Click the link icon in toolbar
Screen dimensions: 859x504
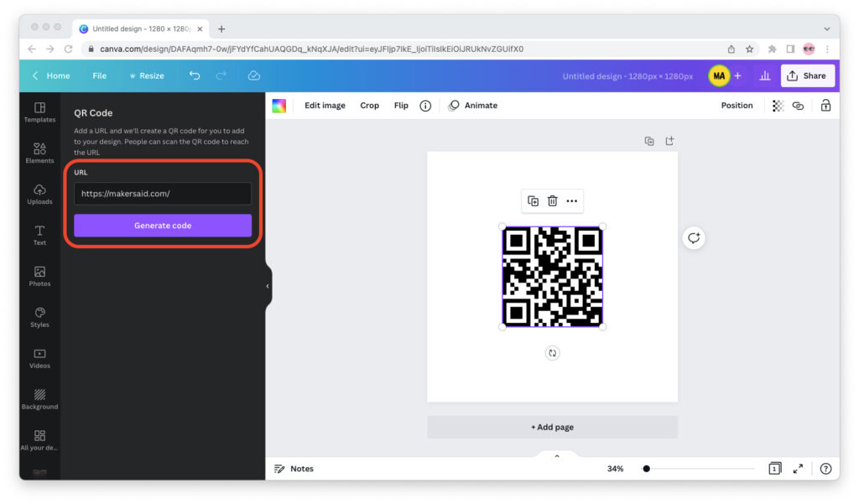click(x=799, y=106)
